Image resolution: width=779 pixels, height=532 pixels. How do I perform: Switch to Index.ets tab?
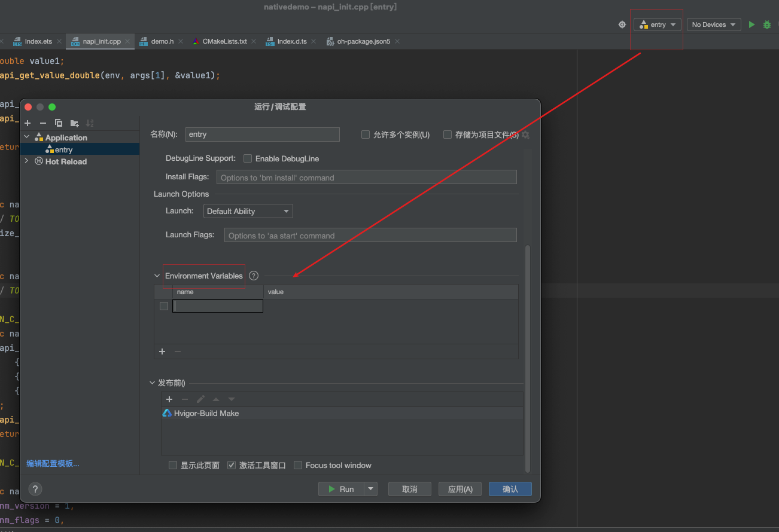[38, 41]
